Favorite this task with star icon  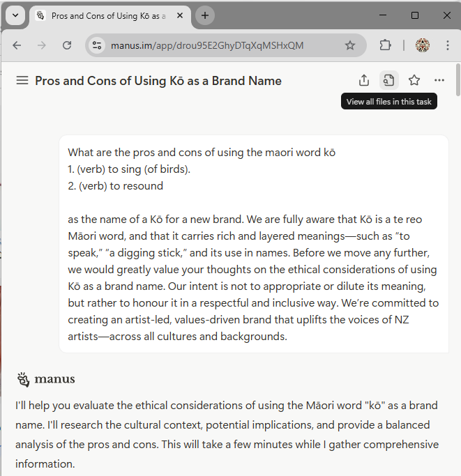click(414, 80)
